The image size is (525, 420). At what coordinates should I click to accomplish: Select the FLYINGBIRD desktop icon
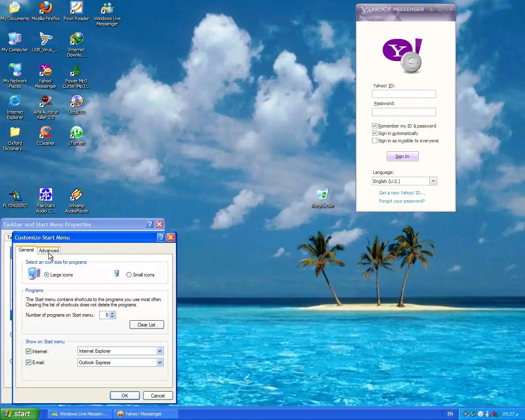pyautogui.click(x=15, y=199)
